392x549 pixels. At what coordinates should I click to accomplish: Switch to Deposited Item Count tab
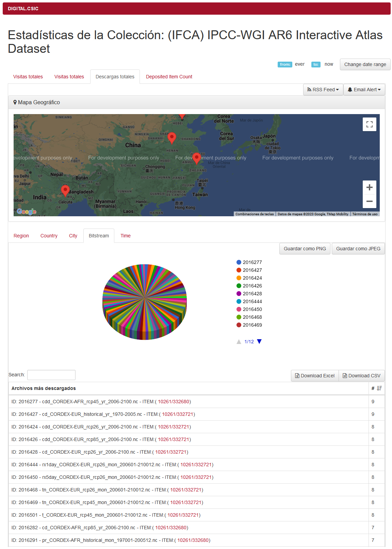point(169,77)
